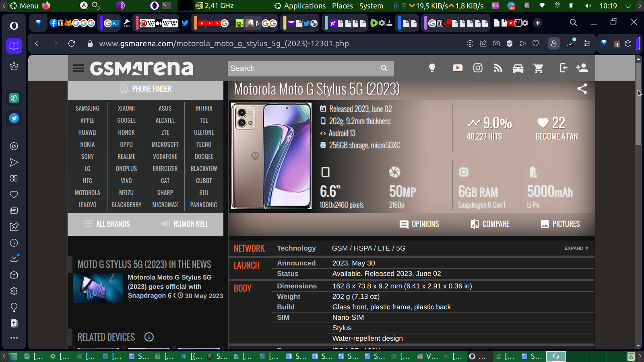This screenshot has width=644, height=362.
Task: Open the Samsung brand link
Action: click(87, 108)
